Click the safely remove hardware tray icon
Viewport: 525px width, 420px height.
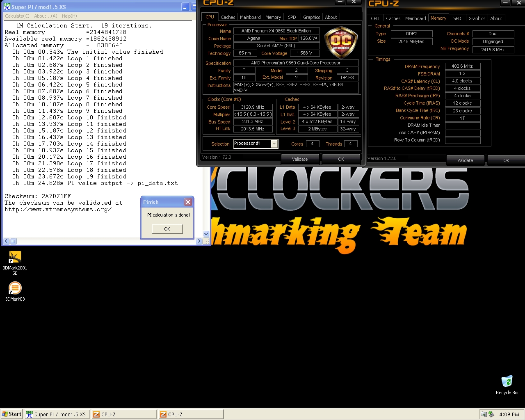coord(491,414)
